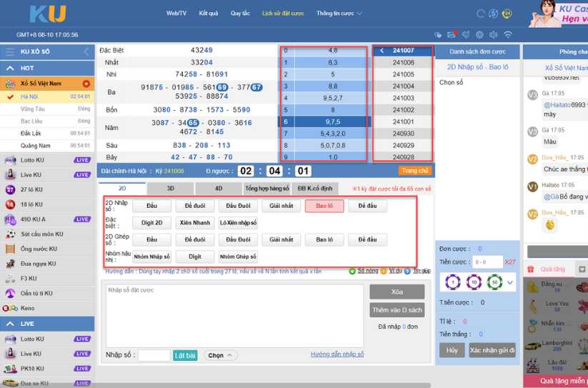
Task: Select Hà Nội lottery station
Action: click(47, 96)
